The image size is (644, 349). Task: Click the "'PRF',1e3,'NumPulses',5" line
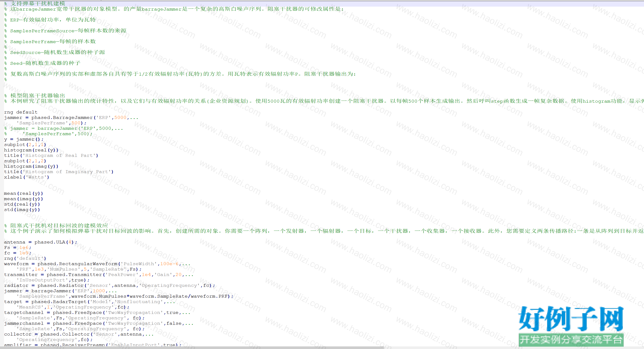79,269
